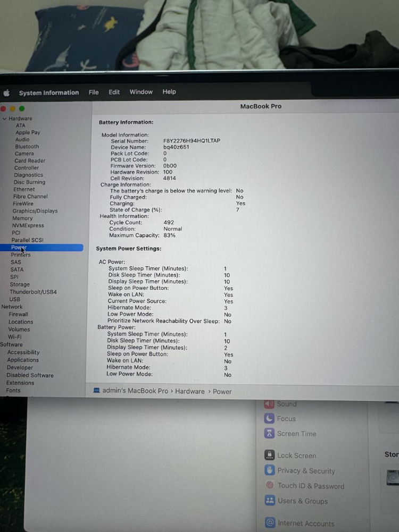
Task: Select SATA in the sidebar
Action: [17, 270]
